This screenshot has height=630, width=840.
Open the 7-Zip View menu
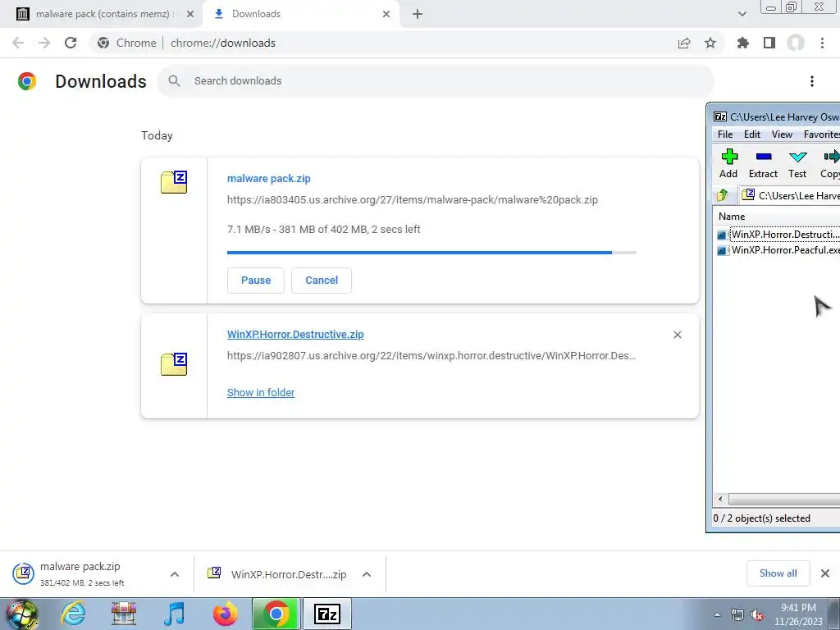tap(782, 135)
